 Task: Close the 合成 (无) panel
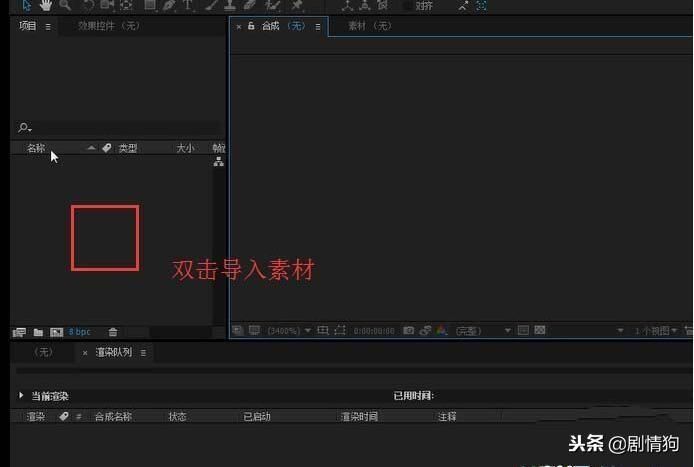pyautogui.click(x=239, y=27)
